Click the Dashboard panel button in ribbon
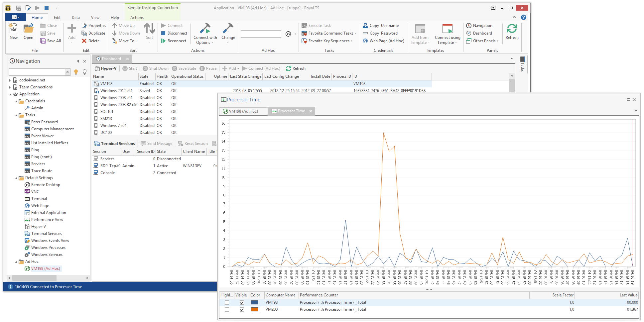The image size is (644, 322). click(479, 33)
